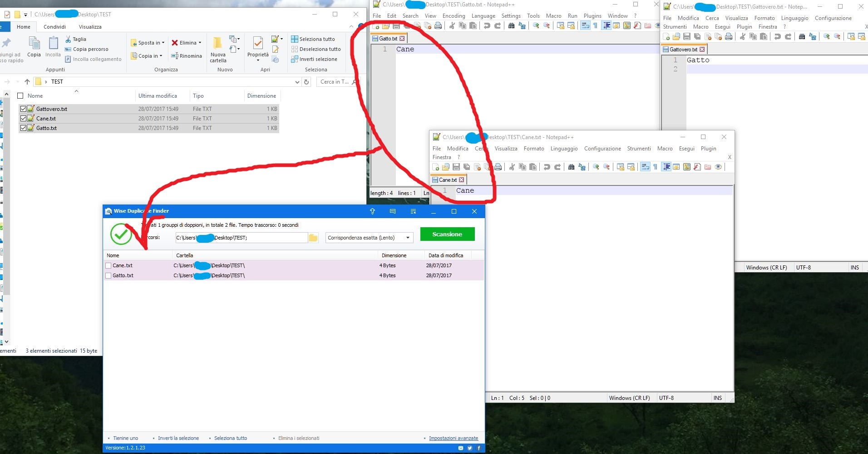Click the Save All icon in Cane.txt window

click(467, 167)
